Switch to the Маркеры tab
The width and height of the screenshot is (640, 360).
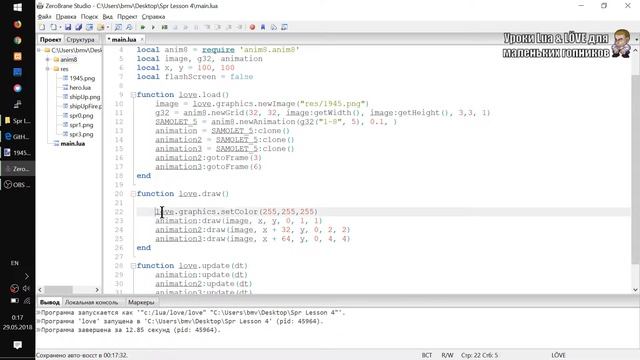pyautogui.click(x=141, y=302)
